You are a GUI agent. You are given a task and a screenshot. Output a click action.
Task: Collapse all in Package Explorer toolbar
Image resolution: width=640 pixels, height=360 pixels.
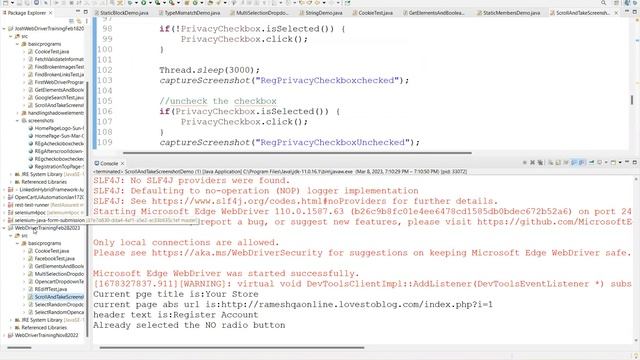pyautogui.click(x=71, y=21)
